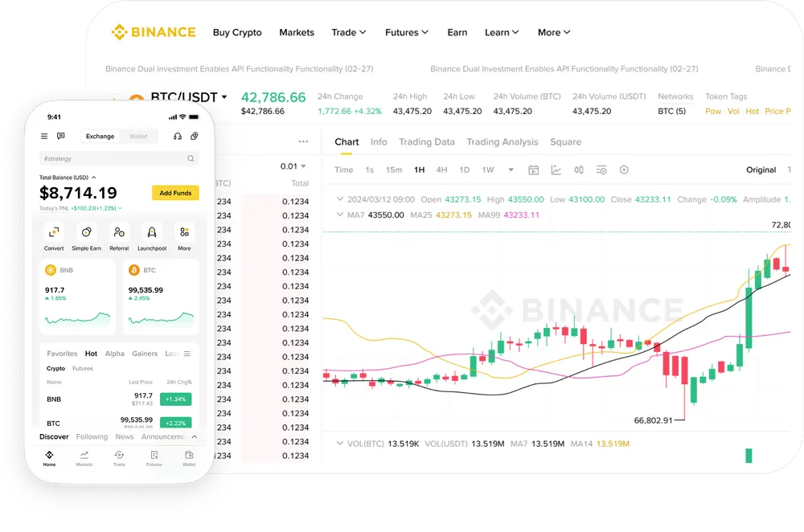This screenshot has height=532, width=804.
Task: Click the Binance logo in the header
Action: 154,32
